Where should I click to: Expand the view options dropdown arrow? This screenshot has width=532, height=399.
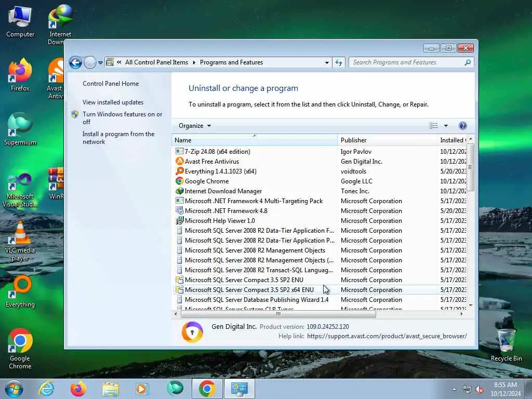pos(446,126)
